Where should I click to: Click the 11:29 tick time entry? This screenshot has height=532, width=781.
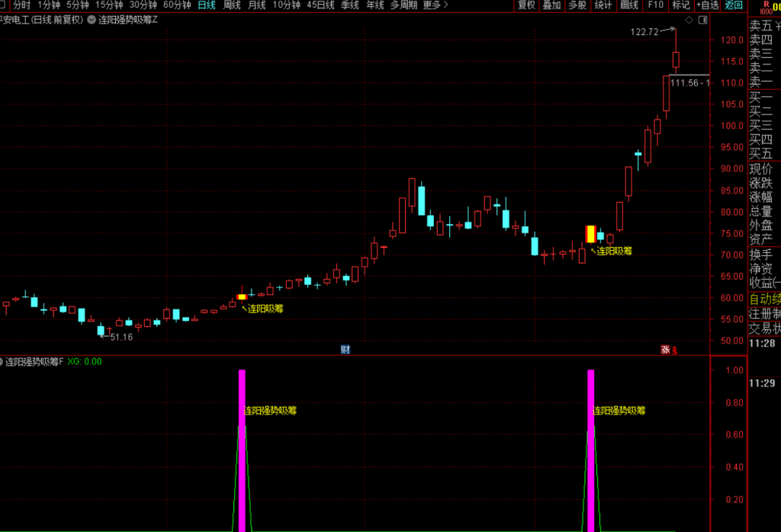click(762, 383)
